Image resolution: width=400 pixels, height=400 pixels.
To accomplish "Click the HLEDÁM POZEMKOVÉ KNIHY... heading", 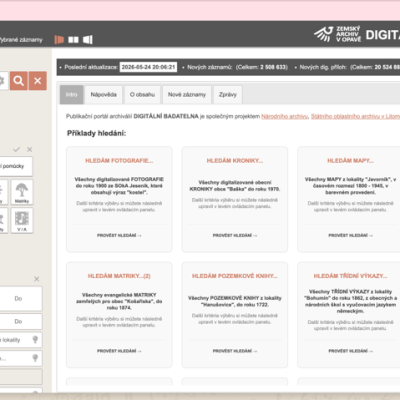I will [235, 276].
